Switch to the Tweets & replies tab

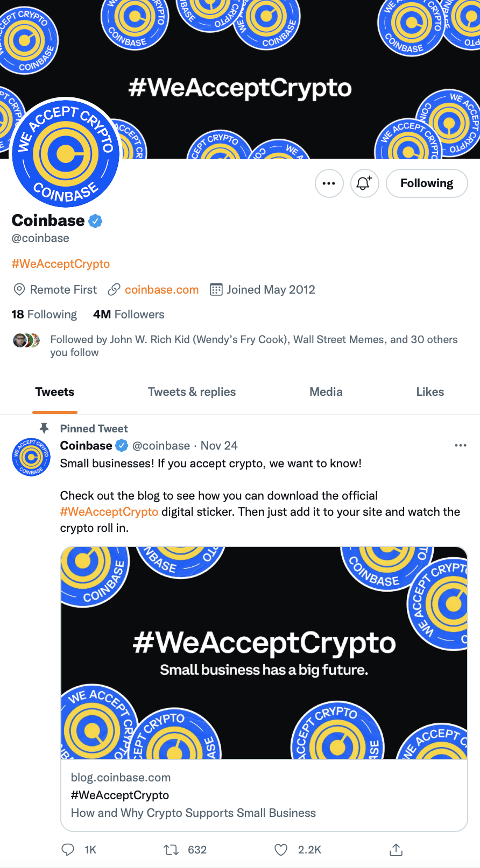(x=192, y=392)
